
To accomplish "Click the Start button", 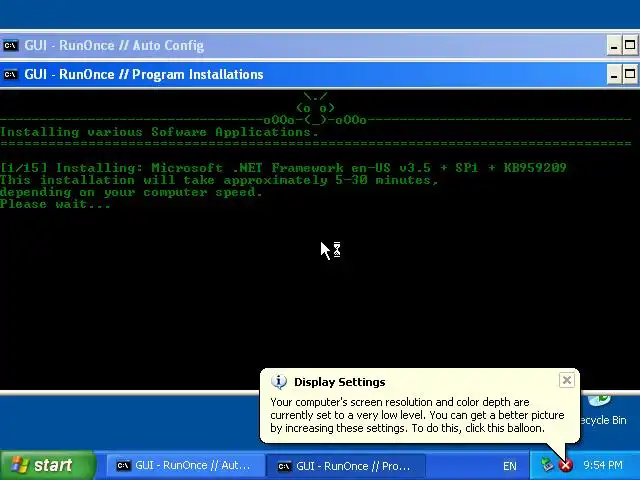I will [x=48, y=465].
